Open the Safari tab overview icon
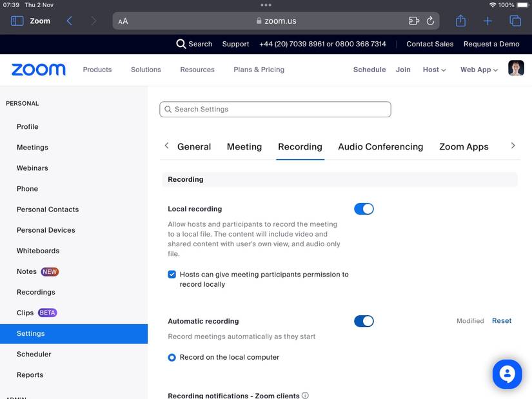The height and width of the screenshot is (399, 532). pos(515,21)
